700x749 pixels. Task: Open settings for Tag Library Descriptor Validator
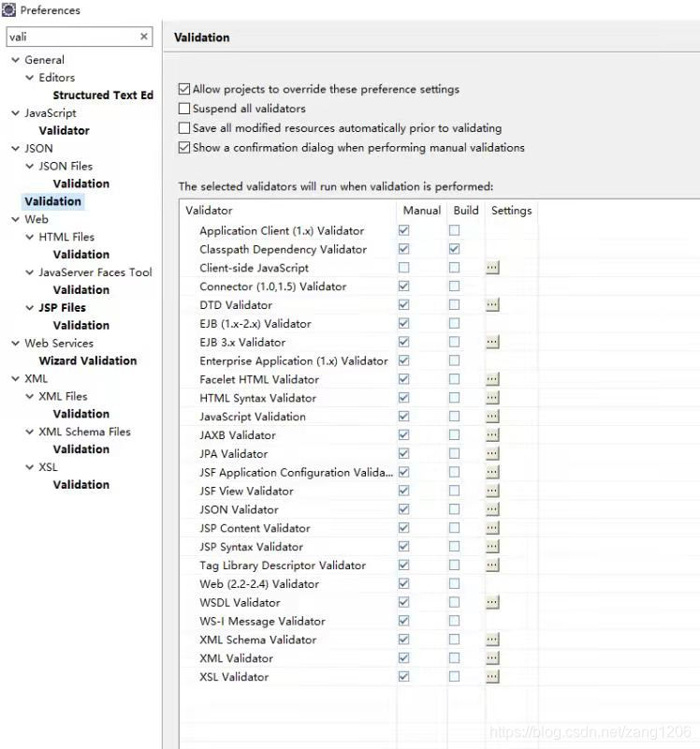492,565
